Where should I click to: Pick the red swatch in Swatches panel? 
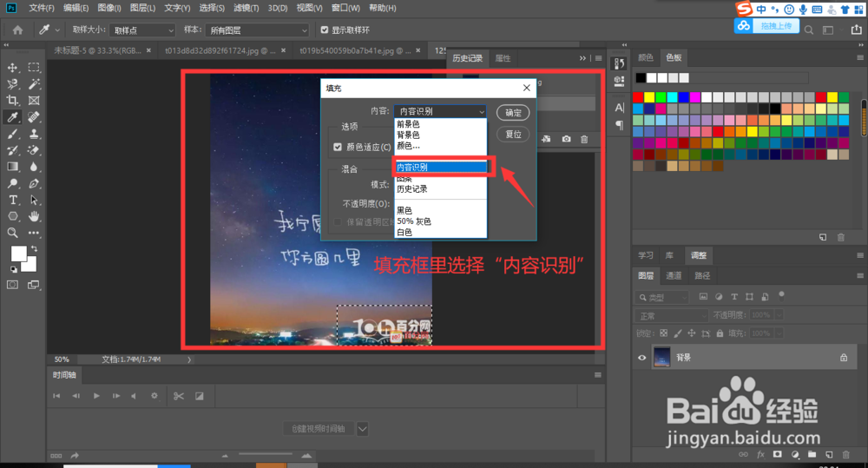pos(638,97)
